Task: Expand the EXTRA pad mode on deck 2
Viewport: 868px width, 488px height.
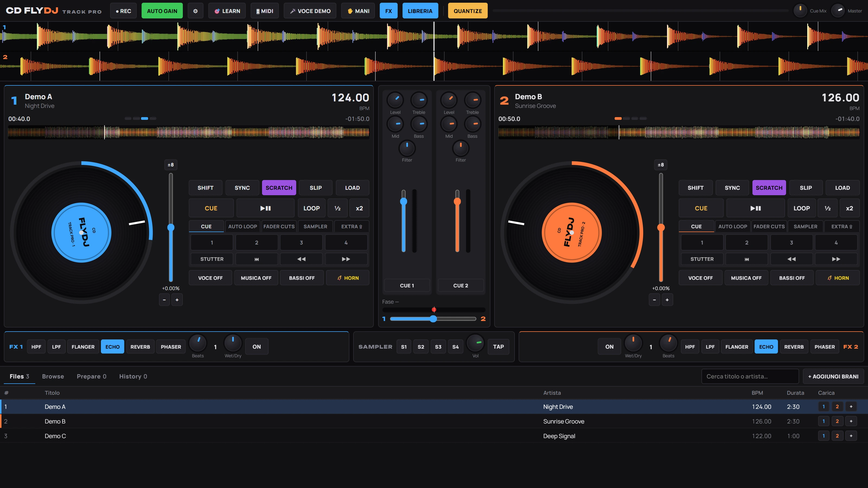Action: (x=842, y=226)
